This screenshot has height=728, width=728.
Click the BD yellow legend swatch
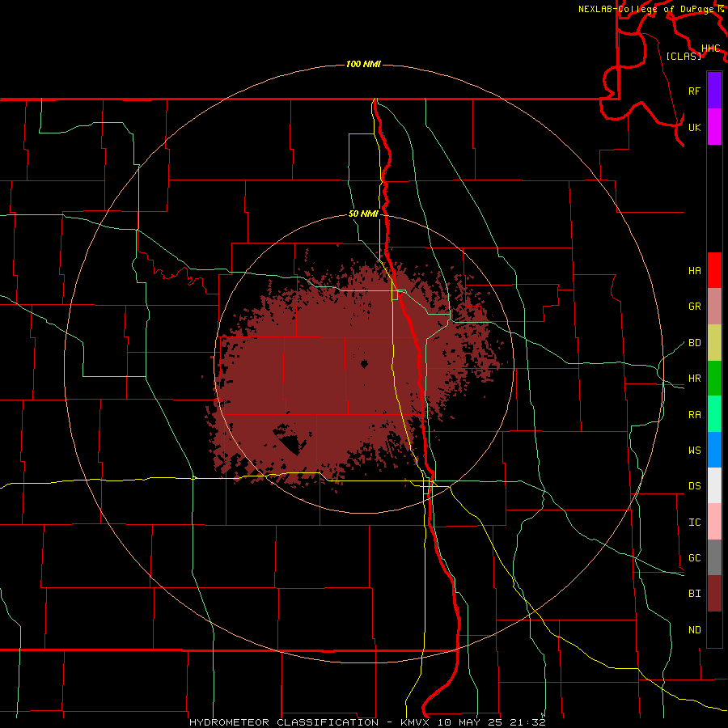click(714, 342)
